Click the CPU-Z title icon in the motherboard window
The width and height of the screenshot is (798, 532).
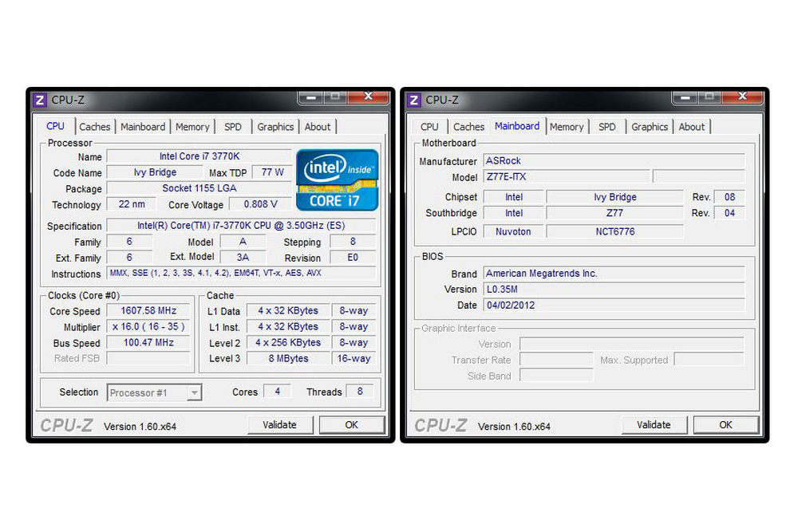pyautogui.click(x=413, y=100)
